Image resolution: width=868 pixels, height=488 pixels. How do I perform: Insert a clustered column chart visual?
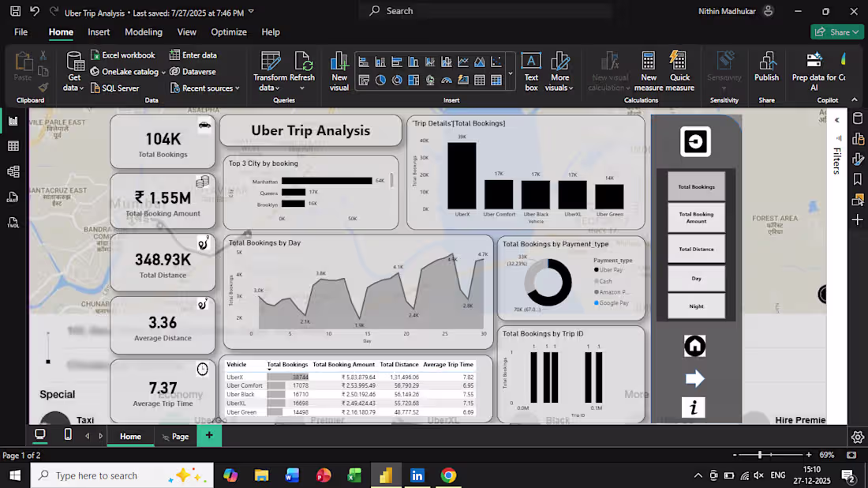[413, 62]
